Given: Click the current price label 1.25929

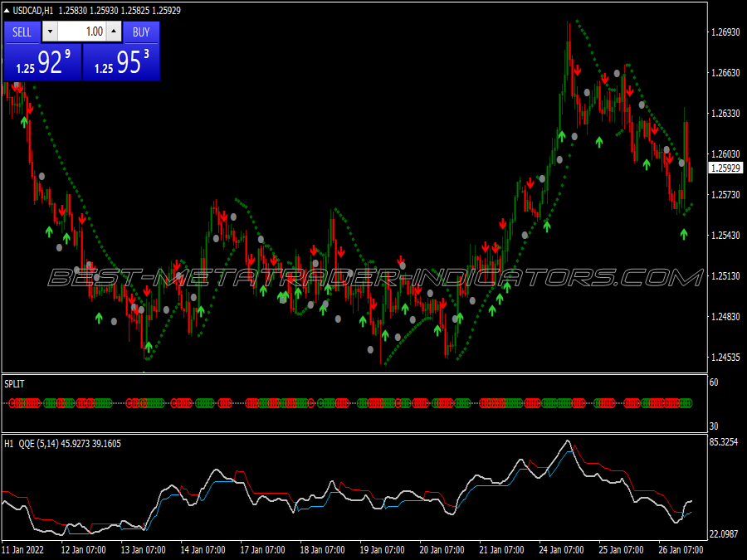Looking at the screenshot, I should point(725,168).
